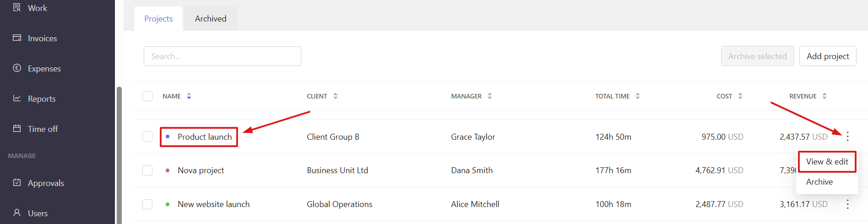Click red status dot of Nova project
The height and width of the screenshot is (224, 868).
click(168, 170)
